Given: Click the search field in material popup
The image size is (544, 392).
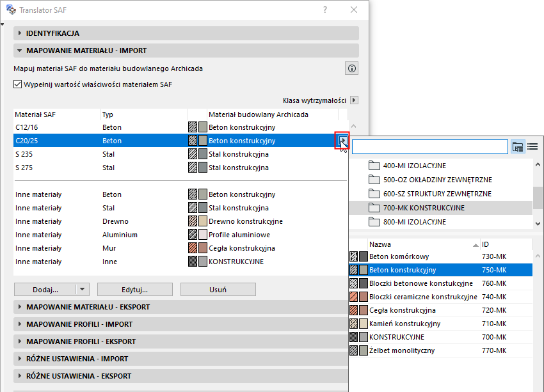Looking at the screenshot, I should pos(430,147).
